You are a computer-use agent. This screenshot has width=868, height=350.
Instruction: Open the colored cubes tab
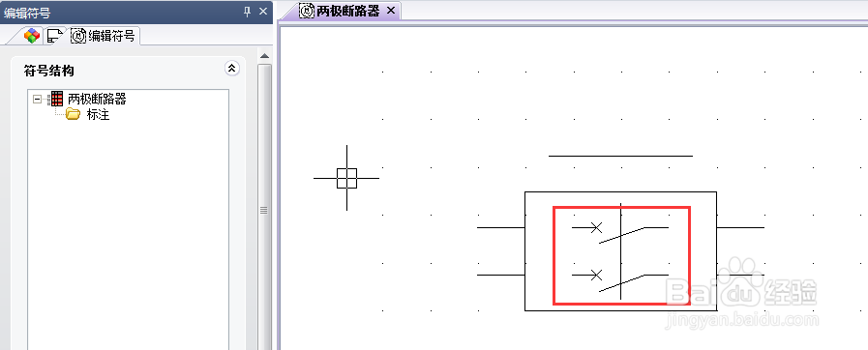[32, 36]
